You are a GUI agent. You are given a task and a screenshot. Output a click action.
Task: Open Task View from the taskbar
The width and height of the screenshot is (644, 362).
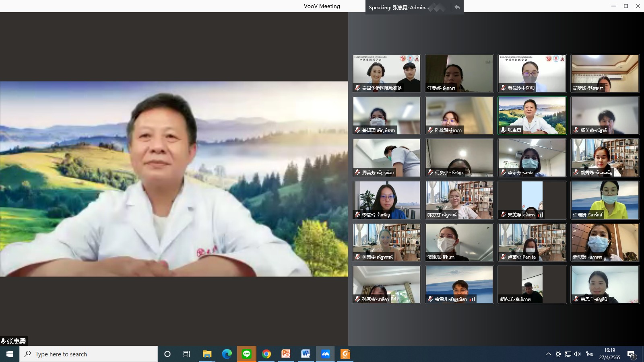[x=187, y=354]
